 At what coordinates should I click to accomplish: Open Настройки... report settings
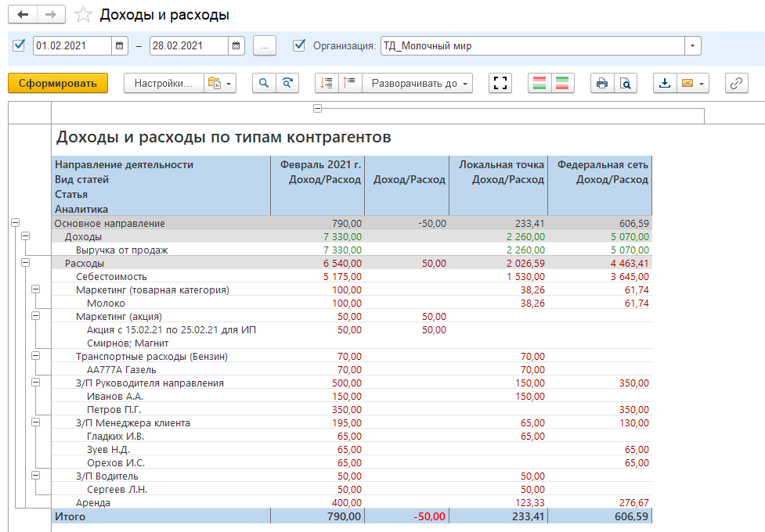tap(163, 83)
